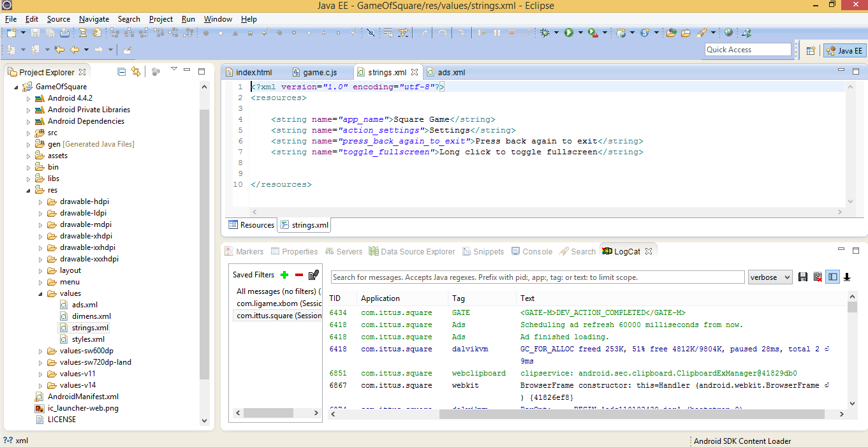The height and width of the screenshot is (447, 868).
Task: Click Collapse All in Project Explorer
Action: point(121,71)
